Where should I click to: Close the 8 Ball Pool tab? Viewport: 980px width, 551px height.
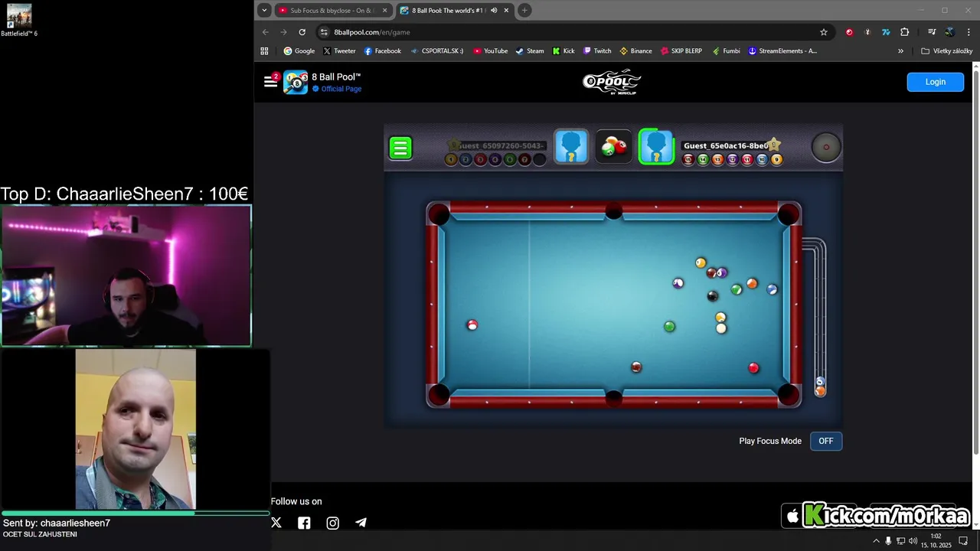click(x=506, y=11)
